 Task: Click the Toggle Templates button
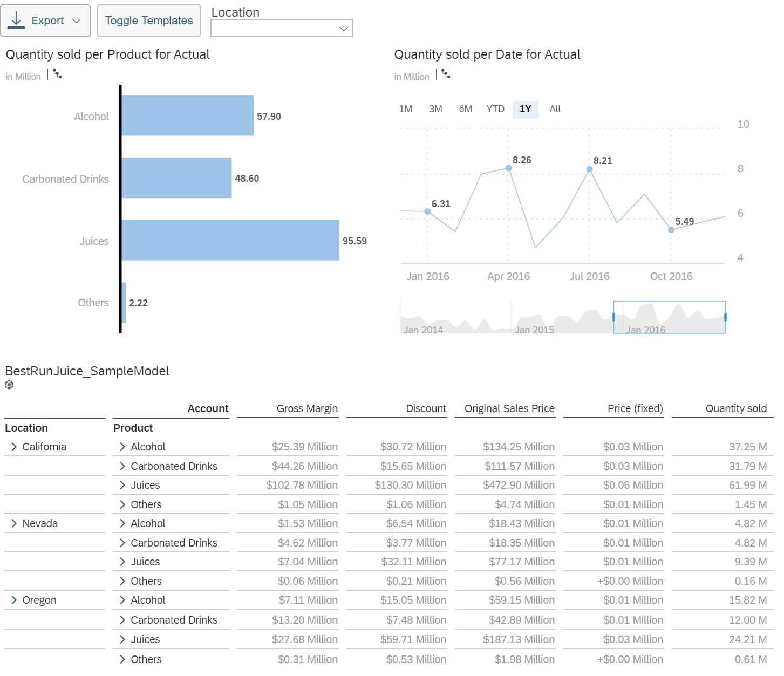click(149, 21)
